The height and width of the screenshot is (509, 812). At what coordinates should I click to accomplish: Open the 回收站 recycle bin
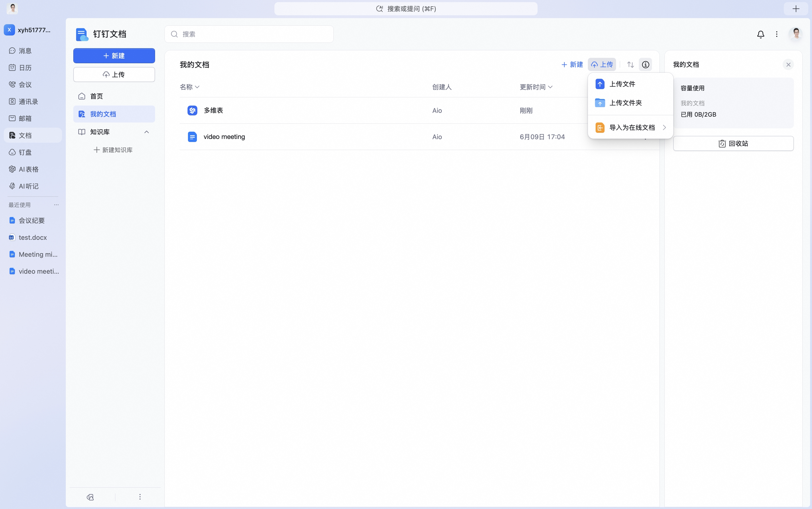pos(733,144)
